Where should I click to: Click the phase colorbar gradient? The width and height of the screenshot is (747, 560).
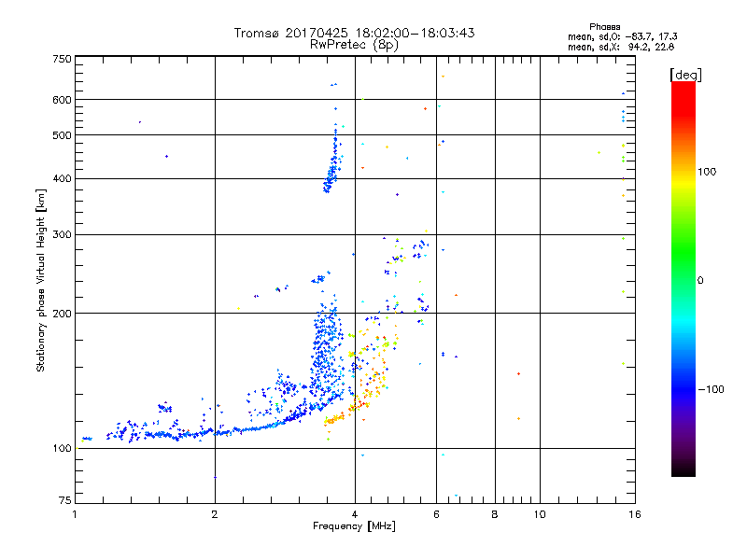click(x=684, y=279)
